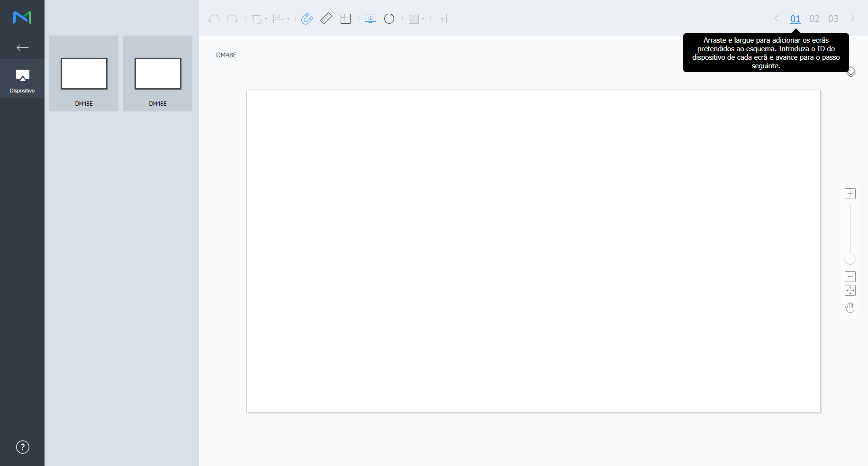Open the arrange order dropdown
The height and width of the screenshot is (466, 868).
(259, 19)
